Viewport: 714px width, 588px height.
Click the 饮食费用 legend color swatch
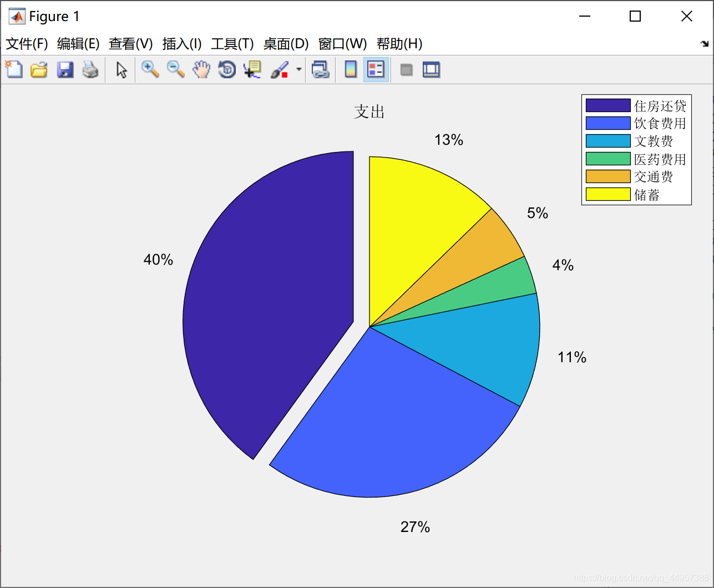[x=608, y=123]
